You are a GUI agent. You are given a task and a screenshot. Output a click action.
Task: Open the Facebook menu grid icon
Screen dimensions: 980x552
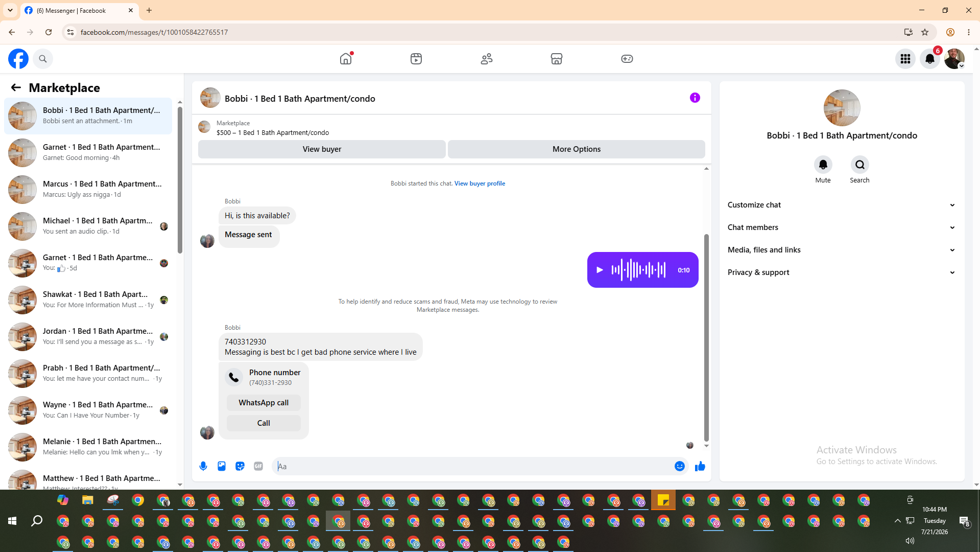905,59
